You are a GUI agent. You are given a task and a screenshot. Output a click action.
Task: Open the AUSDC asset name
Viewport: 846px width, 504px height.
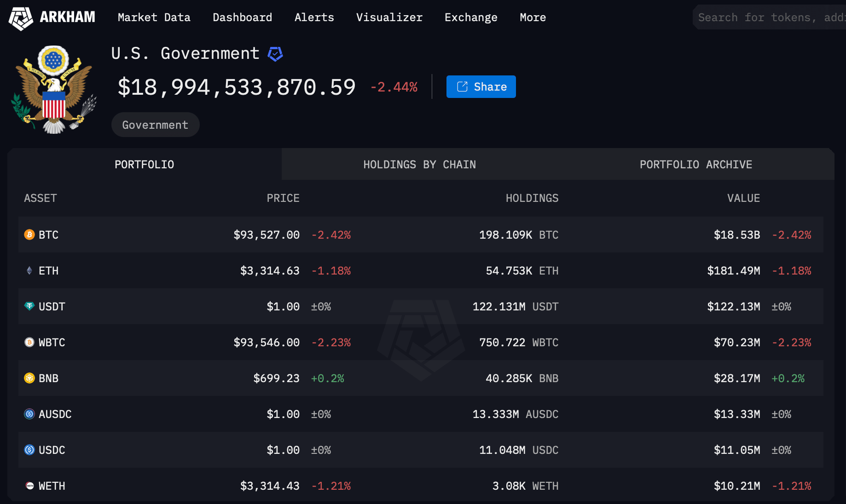point(55,414)
